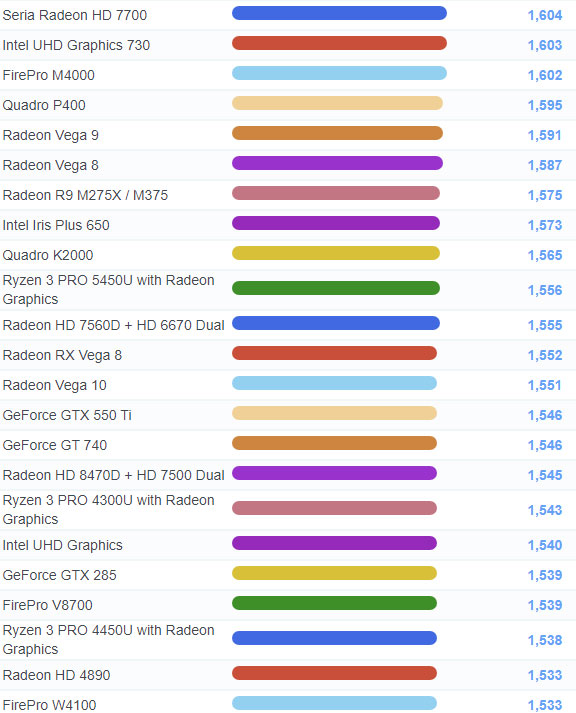576x713 pixels.
Task: Open Ryzen 3 PRO 5450U with Radeon Graphics
Action: tap(108, 290)
